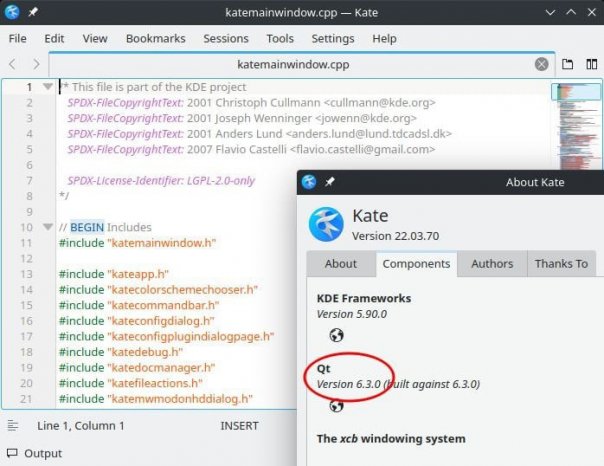This screenshot has height=466, width=604.
Task: Collapse the comment block at line 1
Action: point(48,87)
